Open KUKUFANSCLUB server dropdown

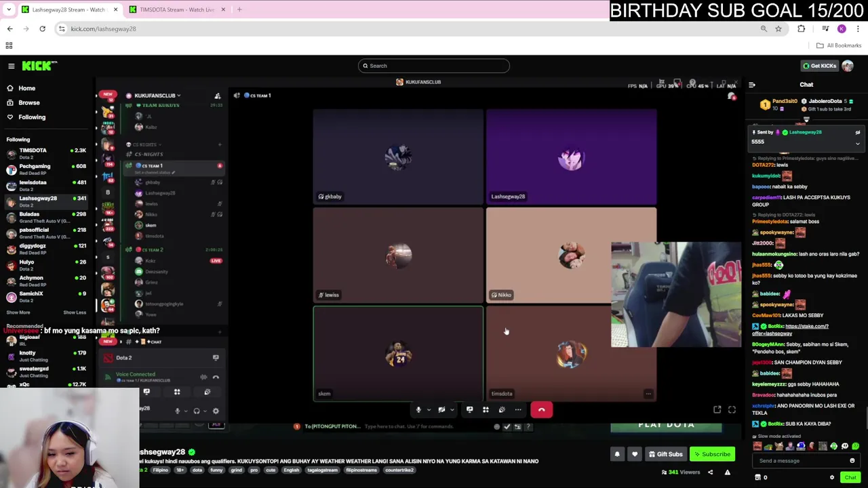(x=157, y=96)
